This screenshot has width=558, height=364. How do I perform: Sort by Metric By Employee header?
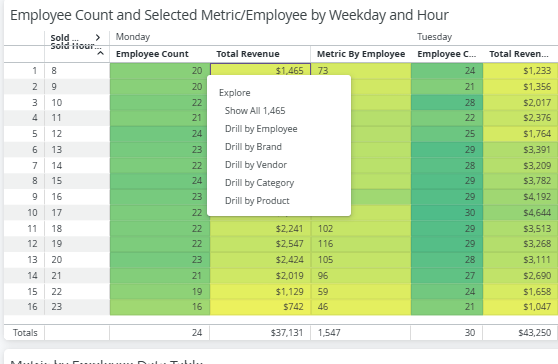361,54
